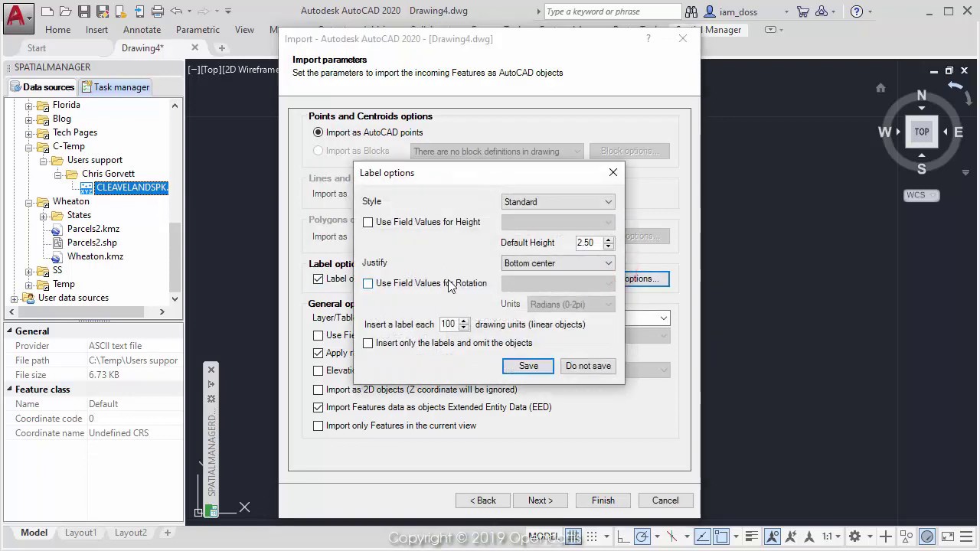
Task: Toggle lineweight display in status bar
Action: pos(751,536)
